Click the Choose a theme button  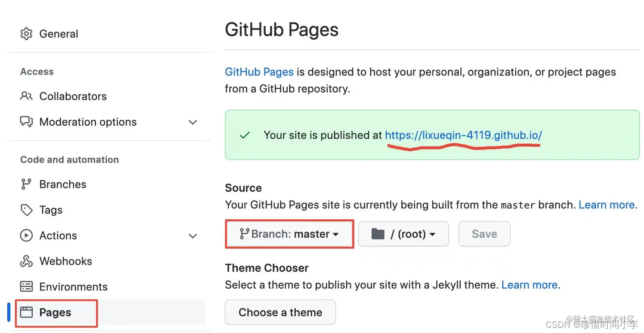tap(280, 313)
